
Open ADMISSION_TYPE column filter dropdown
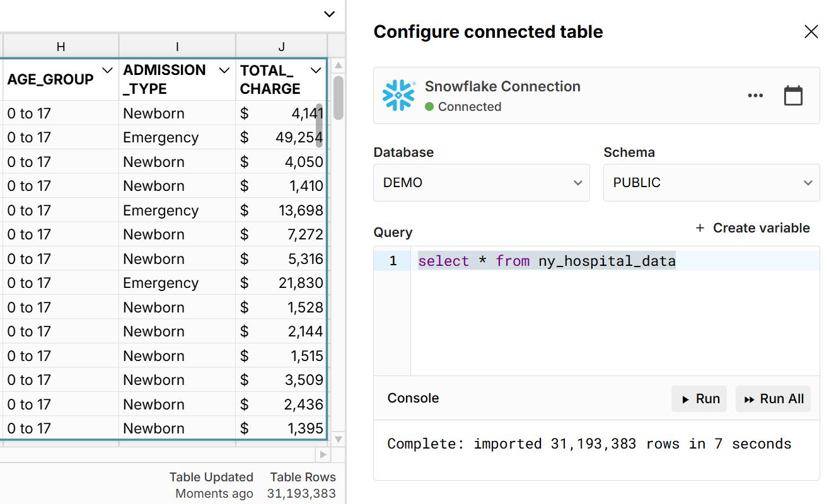(x=224, y=70)
